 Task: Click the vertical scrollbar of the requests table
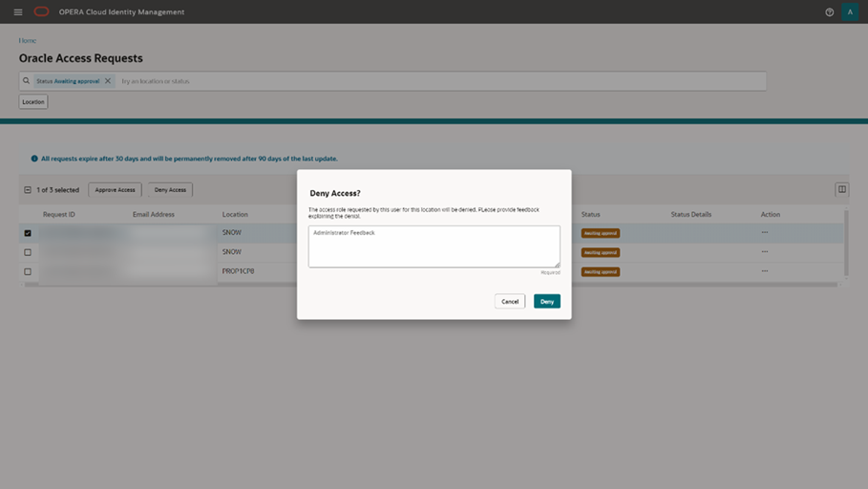(846, 243)
